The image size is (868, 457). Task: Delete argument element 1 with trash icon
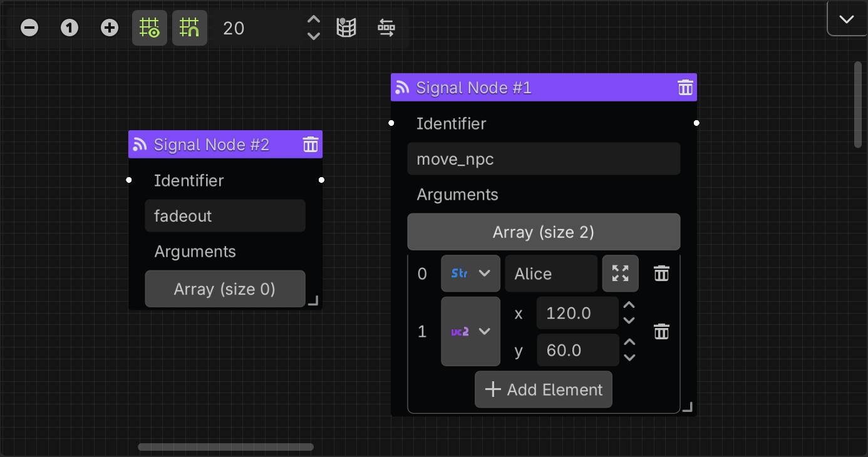[x=661, y=331]
